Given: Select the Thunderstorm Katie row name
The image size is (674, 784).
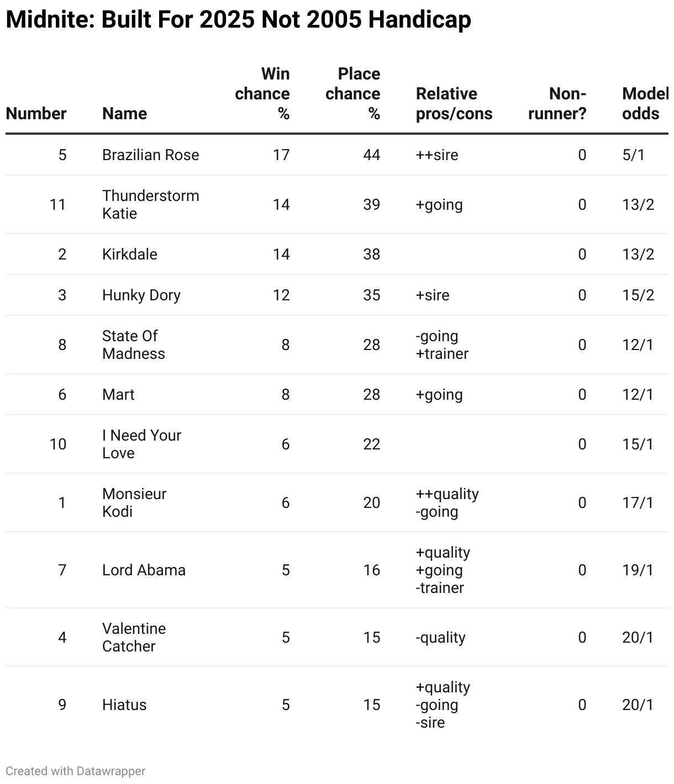Looking at the screenshot, I should coord(150,205).
